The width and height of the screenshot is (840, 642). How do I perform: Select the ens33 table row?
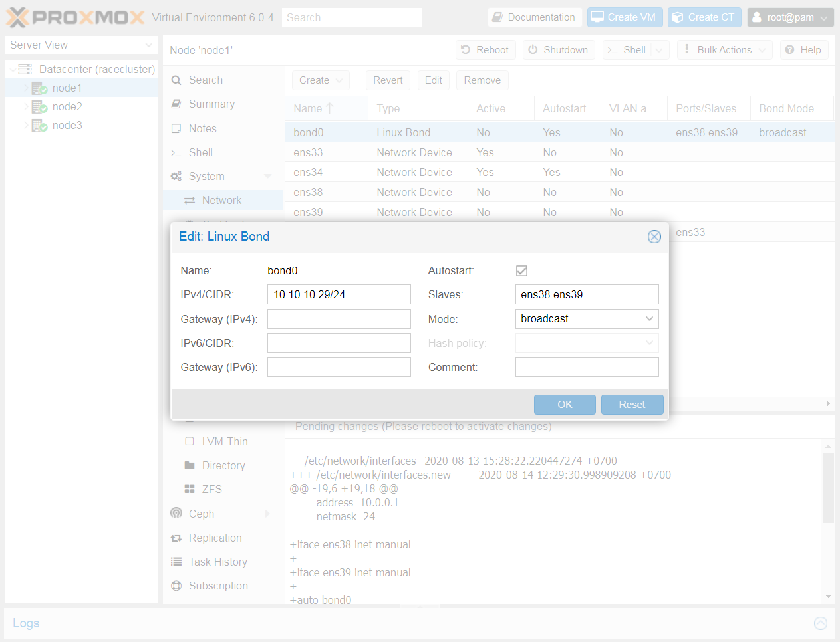[560, 152]
